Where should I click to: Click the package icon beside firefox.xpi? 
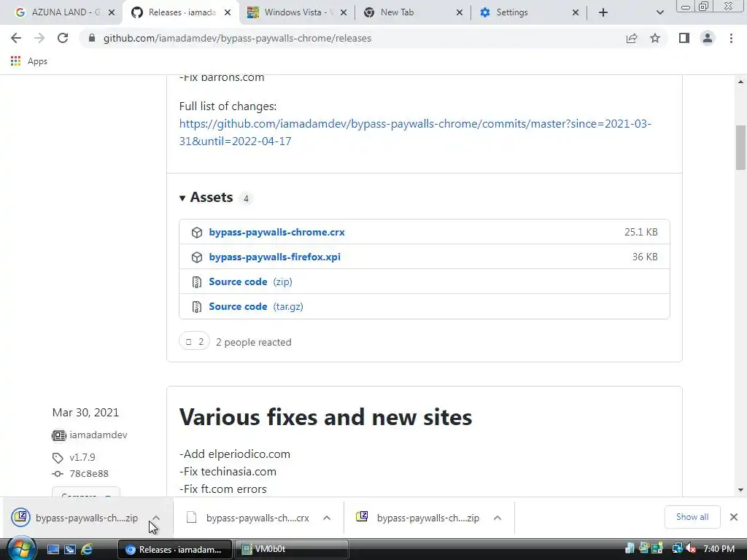pyautogui.click(x=197, y=257)
